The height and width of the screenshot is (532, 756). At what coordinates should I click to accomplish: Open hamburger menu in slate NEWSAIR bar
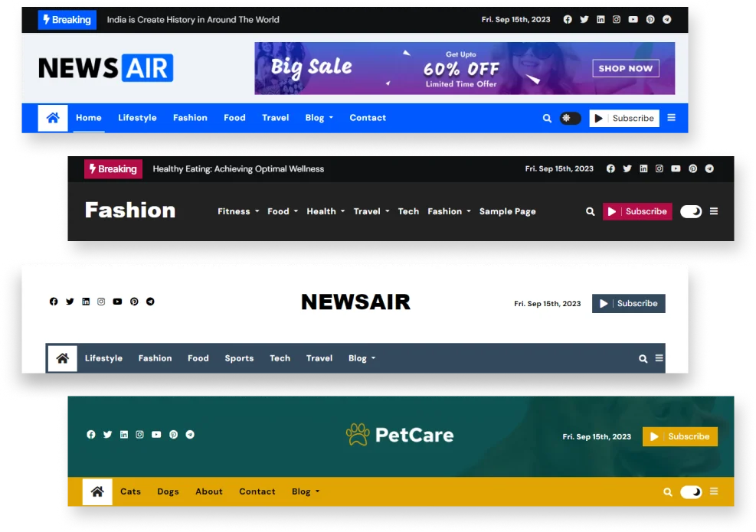[659, 358]
